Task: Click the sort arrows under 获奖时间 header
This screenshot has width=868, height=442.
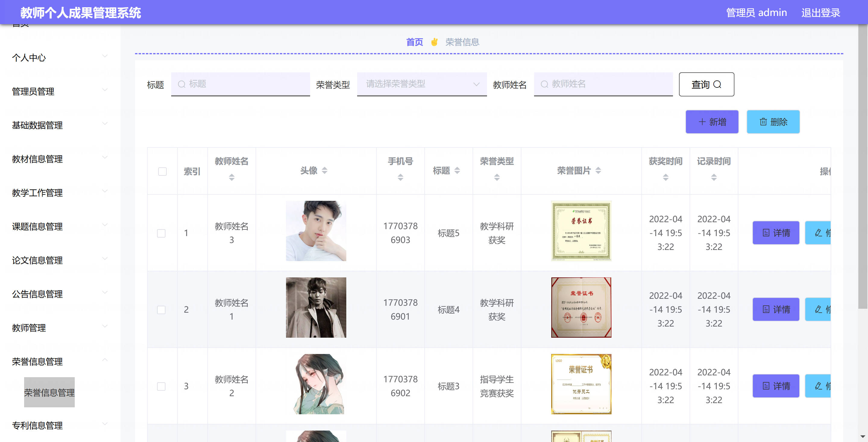Action: (665, 177)
